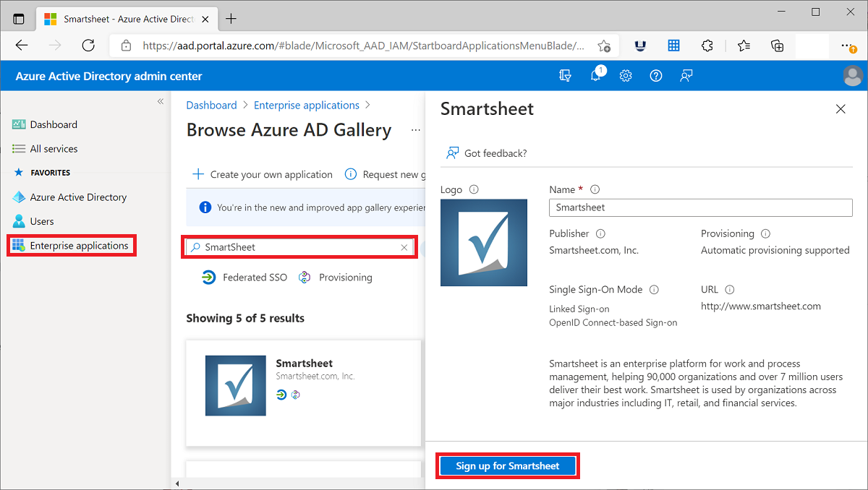This screenshot has height=490, width=868.
Task: Click info icon beside URL label
Action: 730,289
